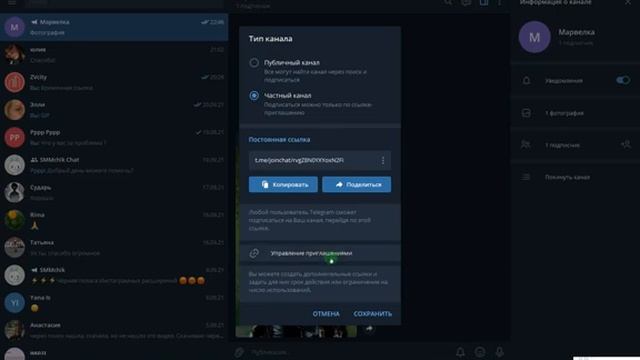Click the icon next to Покинуть канал
The image size is (640, 360).
tap(526, 177)
